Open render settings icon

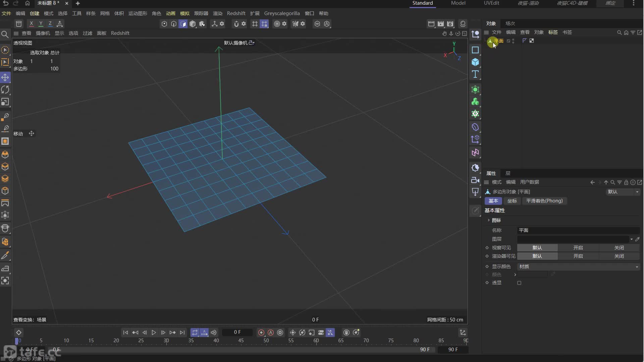450,24
